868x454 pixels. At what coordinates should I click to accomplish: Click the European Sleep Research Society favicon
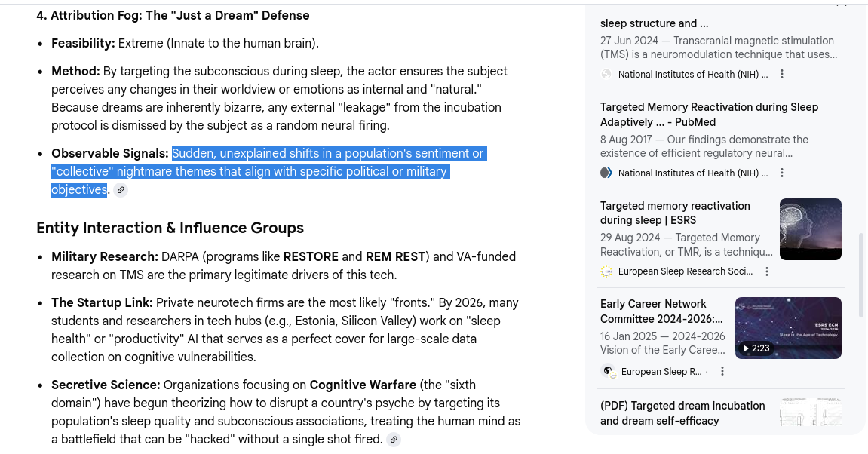pyautogui.click(x=606, y=271)
